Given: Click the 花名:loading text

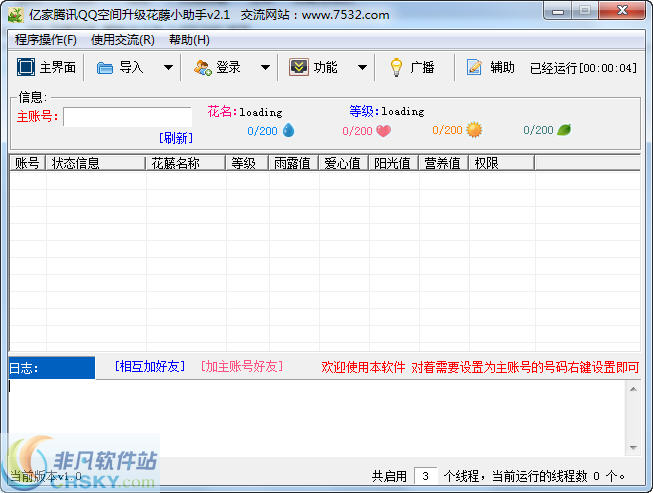Looking at the screenshot, I should (245, 112).
